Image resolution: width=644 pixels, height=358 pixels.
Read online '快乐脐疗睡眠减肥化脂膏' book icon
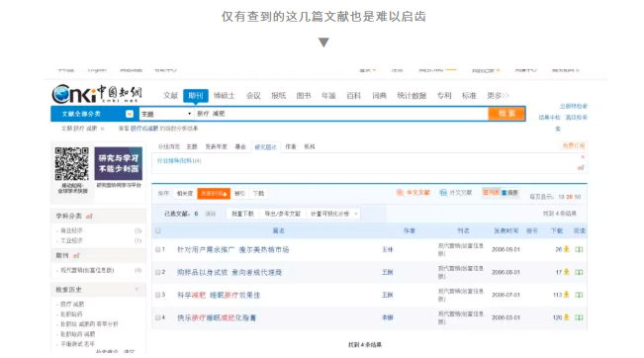pyautogui.click(x=579, y=317)
